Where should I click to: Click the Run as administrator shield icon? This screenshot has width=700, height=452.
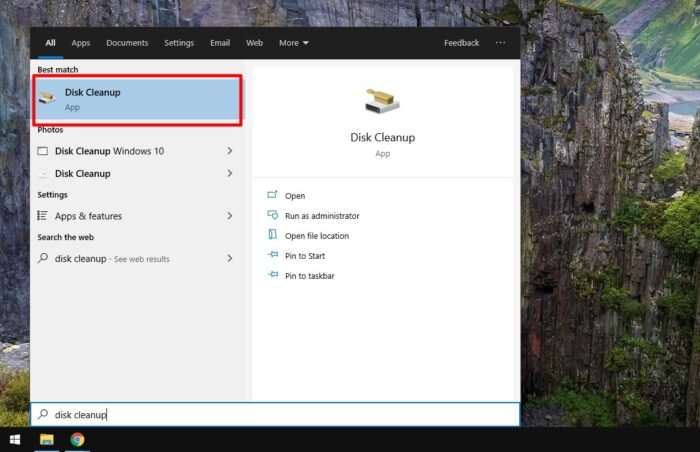tap(272, 215)
